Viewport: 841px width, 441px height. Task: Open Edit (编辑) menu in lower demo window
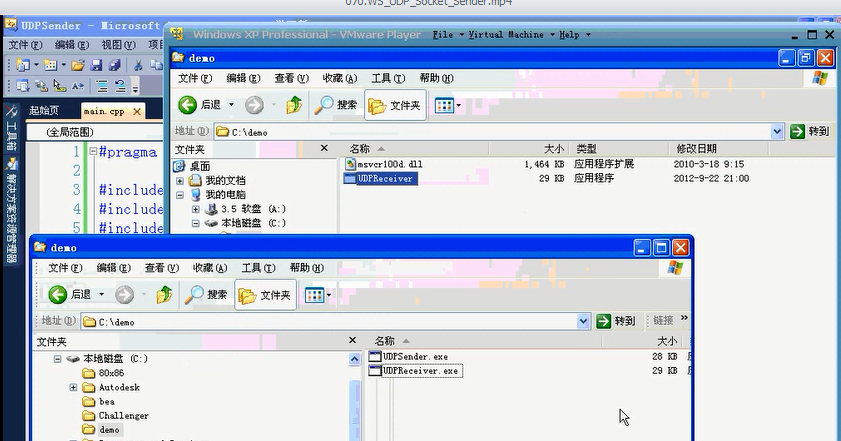[114, 268]
